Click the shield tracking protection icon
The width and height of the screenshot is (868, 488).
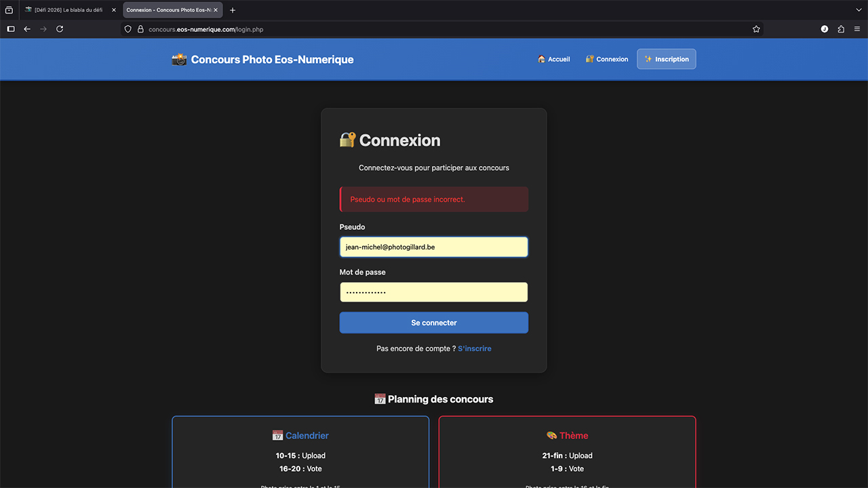[128, 29]
